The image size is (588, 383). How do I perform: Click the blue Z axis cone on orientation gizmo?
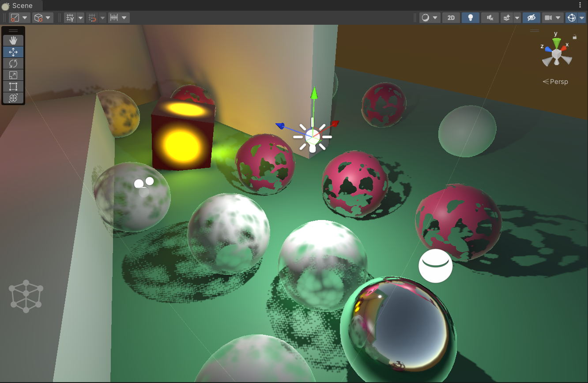tap(549, 49)
